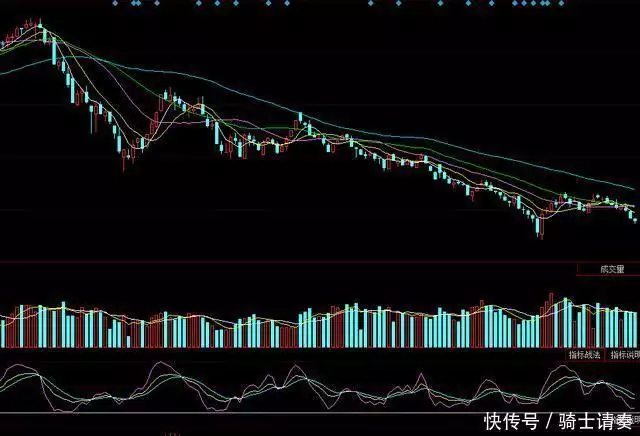Select the leftmost blue diamond marker at top
Image resolution: width=640 pixels, height=436 pixels.
[x=115, y=3]
